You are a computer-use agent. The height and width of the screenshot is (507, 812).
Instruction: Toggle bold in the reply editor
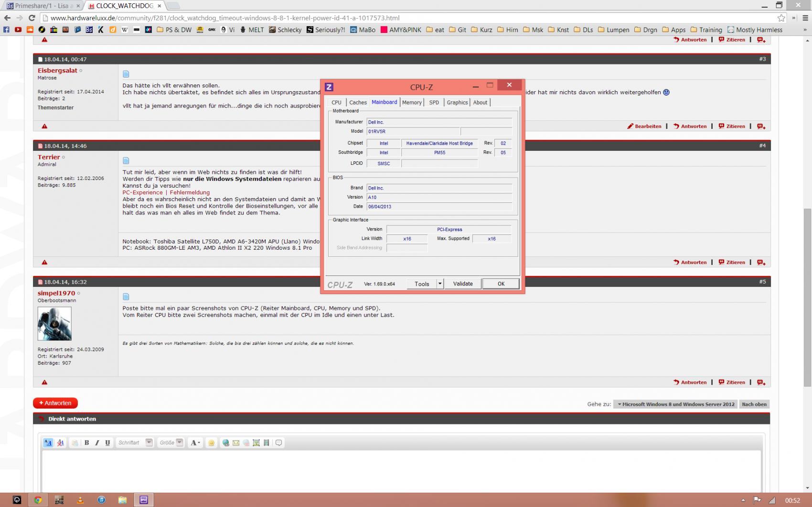[86, 443]
